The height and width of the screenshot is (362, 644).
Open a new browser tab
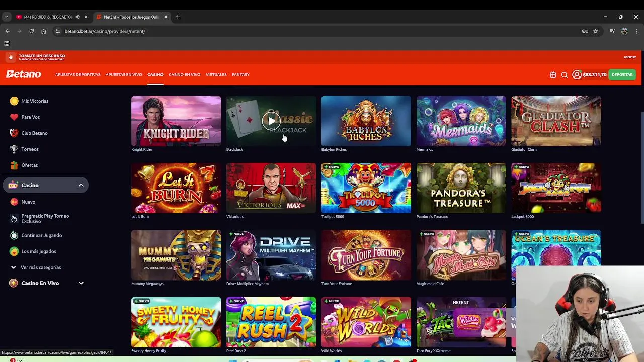pos(177,17)
